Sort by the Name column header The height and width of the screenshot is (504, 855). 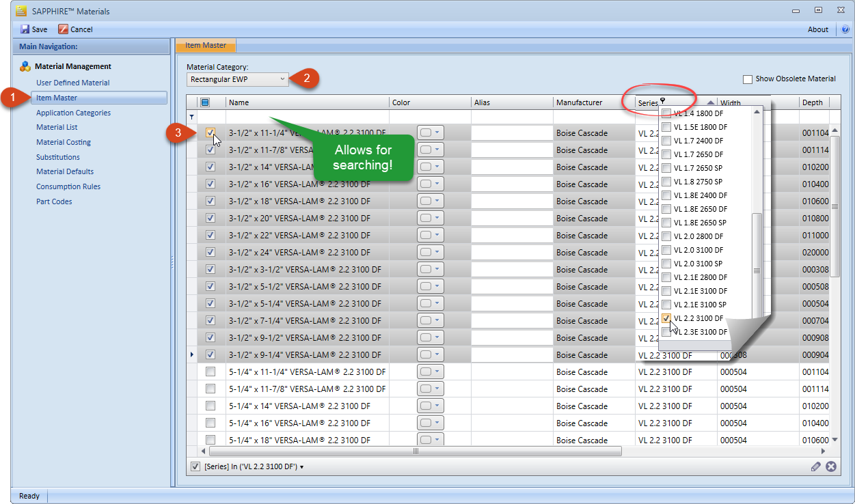click(x=308, y=102)
